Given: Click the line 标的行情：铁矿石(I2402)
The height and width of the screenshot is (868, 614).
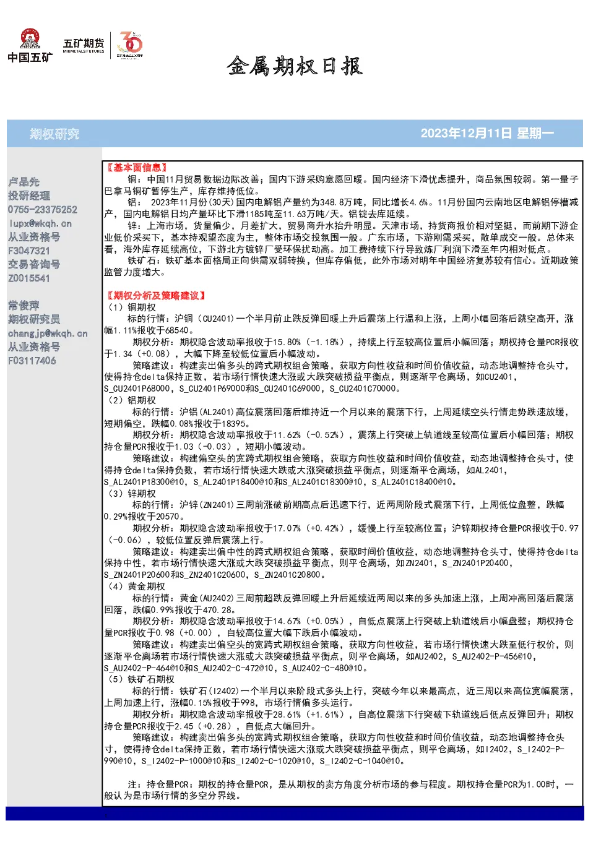Looking at the screenshot, I should [x=339, y=697].
